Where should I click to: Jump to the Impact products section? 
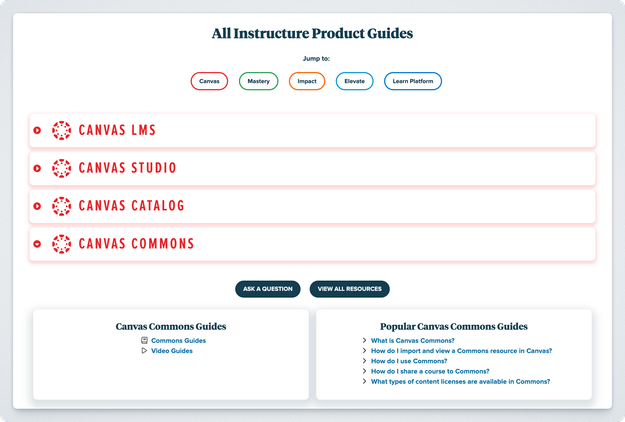point(307,81)
